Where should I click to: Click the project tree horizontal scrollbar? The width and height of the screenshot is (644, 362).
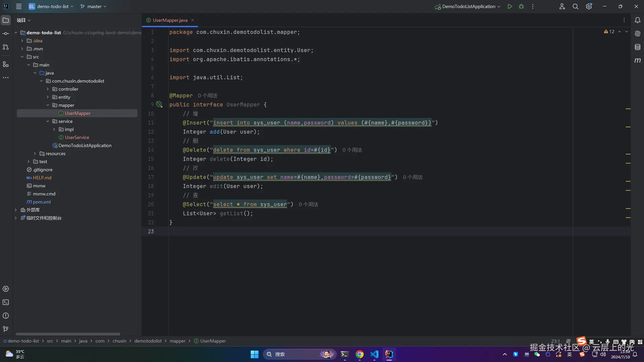click(68, 334)
